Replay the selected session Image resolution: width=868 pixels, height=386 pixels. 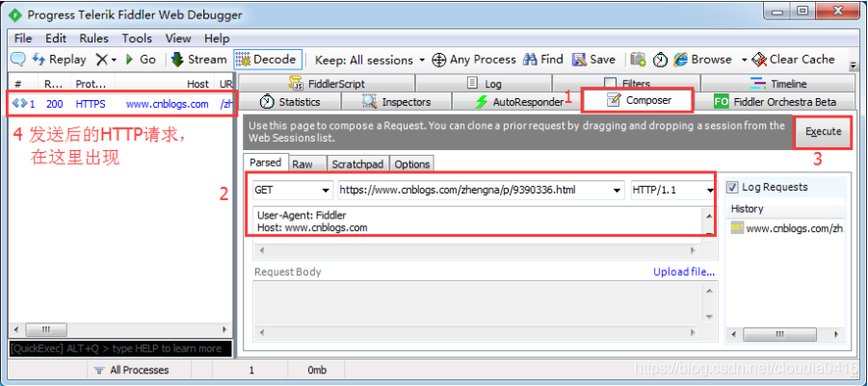click(59, 59)
